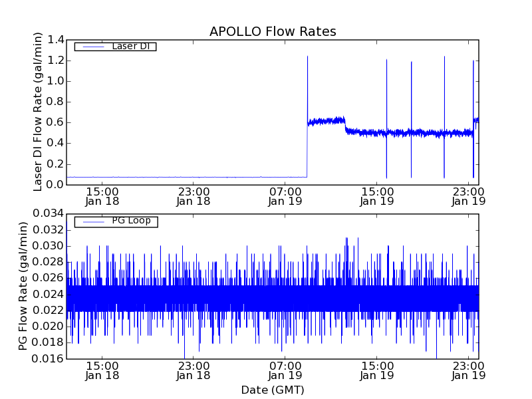The width and height of the screenshot is (532, 399).
Task: Click the Date (GMT) axis label
Action: [273, 390]
